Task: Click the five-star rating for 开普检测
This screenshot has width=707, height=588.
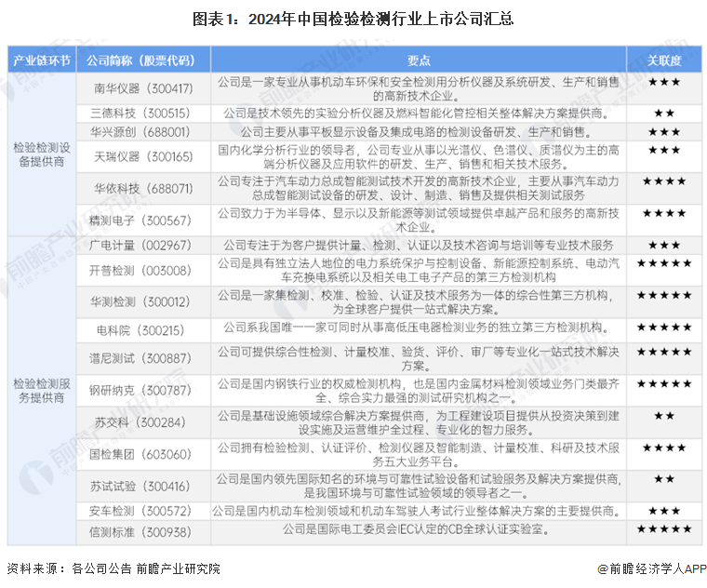Action: 664,263
